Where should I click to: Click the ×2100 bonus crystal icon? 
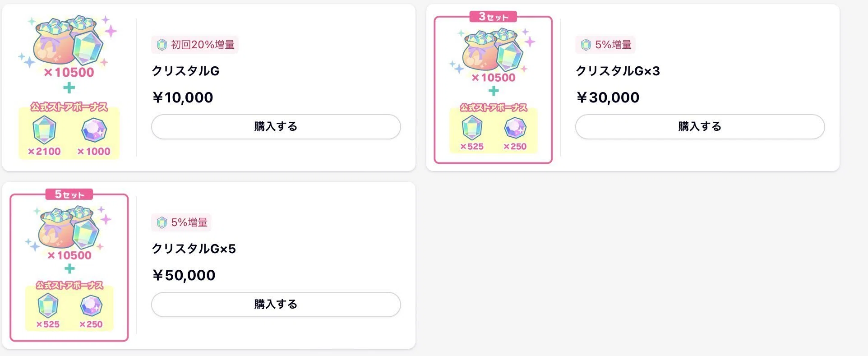44,129
